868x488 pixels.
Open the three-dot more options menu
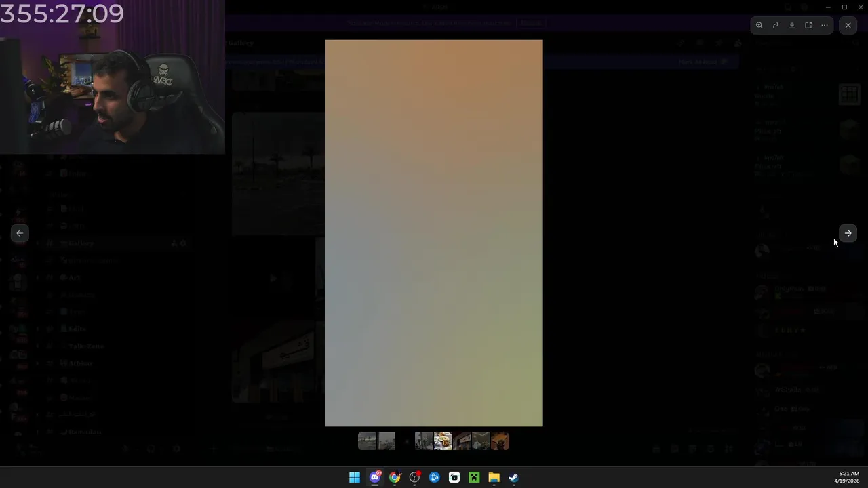pos(825,25)
